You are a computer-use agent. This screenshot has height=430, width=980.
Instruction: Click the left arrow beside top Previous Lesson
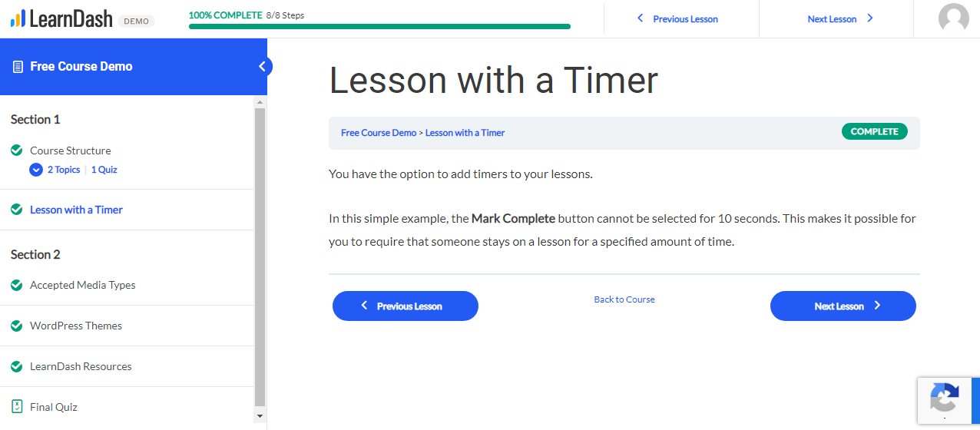pyautogui.click(x=641, y=18)
